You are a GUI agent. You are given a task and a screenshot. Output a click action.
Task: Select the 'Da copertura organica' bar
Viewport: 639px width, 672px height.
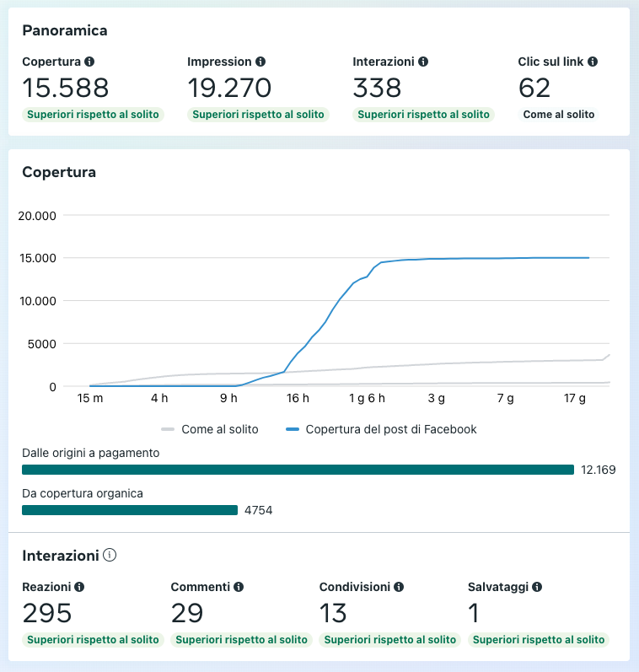pyautogui.click(x=130, y=510)
